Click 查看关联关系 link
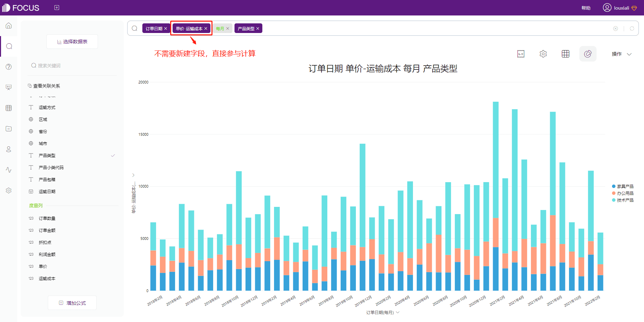 [44, 86]
